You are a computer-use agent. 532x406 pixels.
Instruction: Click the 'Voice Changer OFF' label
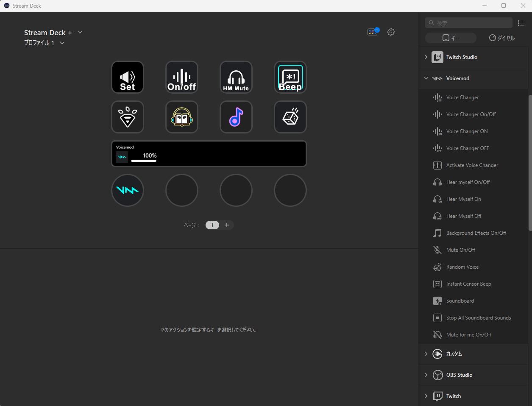(468, 148)
